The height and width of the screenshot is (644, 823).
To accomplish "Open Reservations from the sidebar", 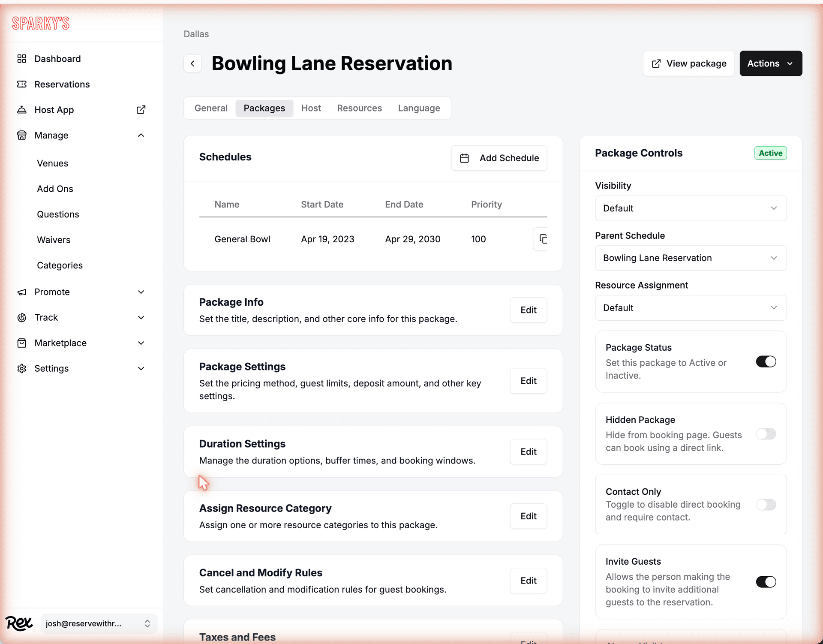I will 62,84.
